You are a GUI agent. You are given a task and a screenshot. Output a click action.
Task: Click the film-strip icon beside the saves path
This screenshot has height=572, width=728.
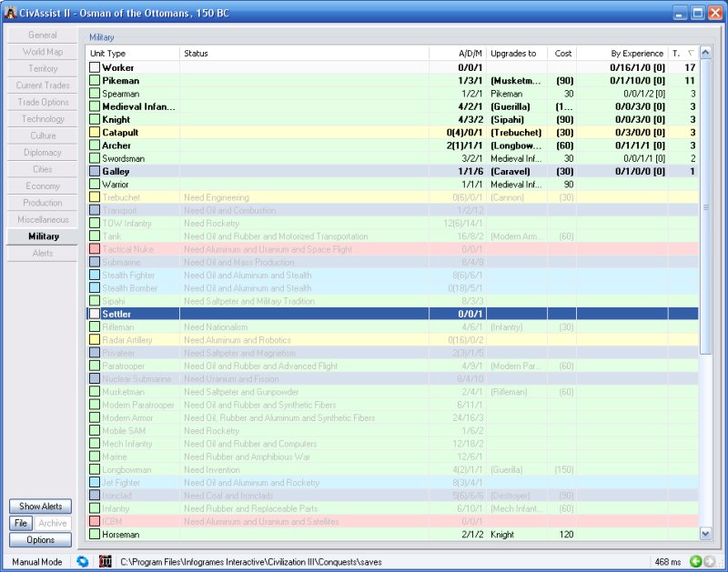click(x=106, y=561)
